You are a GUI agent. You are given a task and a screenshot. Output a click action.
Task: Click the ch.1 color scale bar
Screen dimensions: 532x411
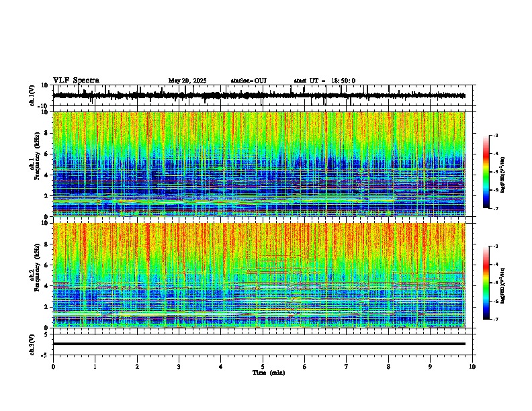tap(486, 172)
